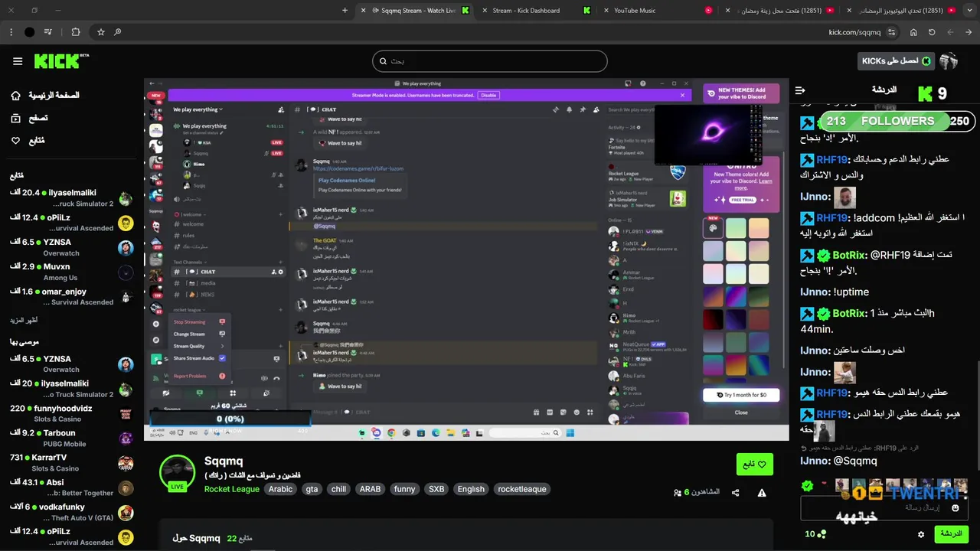
Task: Open KarrarTV Slots & Casino channel
Action: (71, 463)
